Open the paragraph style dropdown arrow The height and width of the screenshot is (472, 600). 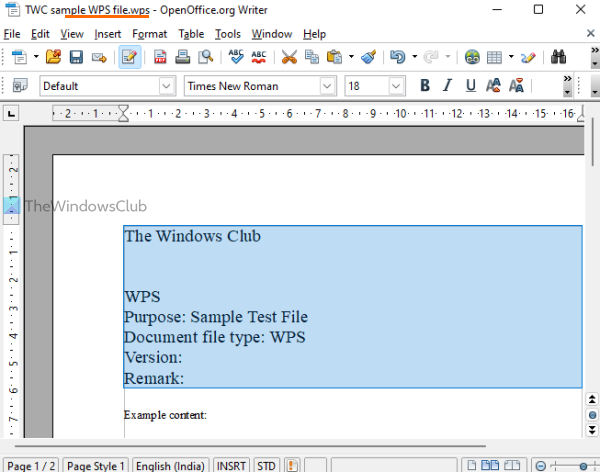point(166,86)
